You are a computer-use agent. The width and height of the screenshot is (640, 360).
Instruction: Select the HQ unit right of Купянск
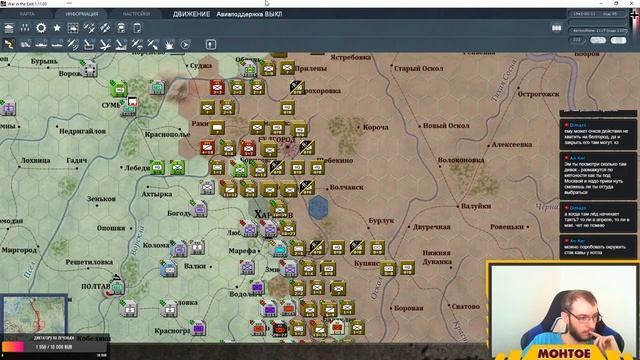(x=407, y=268)
